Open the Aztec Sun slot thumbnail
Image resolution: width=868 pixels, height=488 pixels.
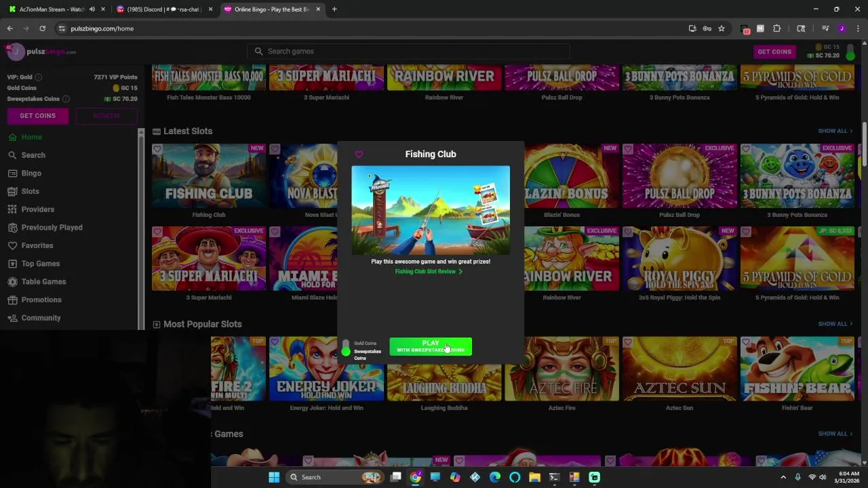(679, 369)
